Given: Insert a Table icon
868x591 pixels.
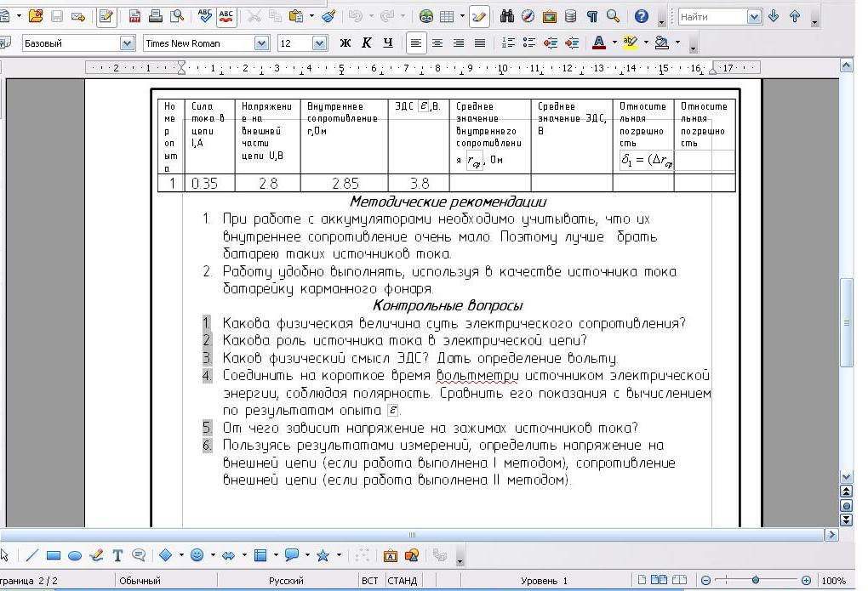Looking at the screenshot, I should click(446, 17).
